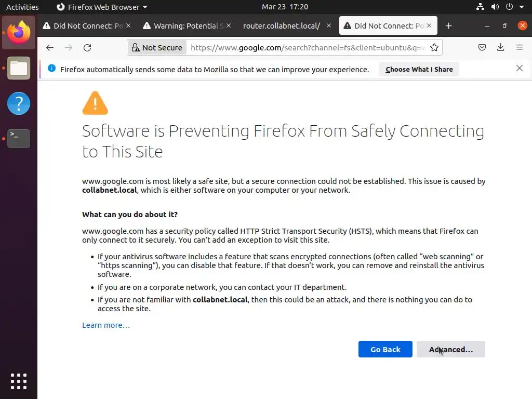
Task: Dismiss the Mozilla data notification bar
Action: (519, 69)
